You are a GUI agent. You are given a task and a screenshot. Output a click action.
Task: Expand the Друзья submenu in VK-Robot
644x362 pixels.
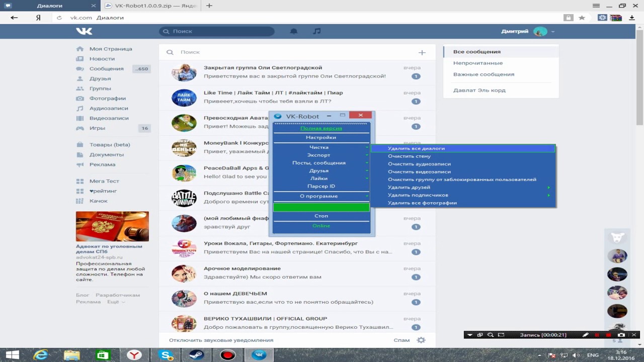pyautogui.click(x=321, y=171)
